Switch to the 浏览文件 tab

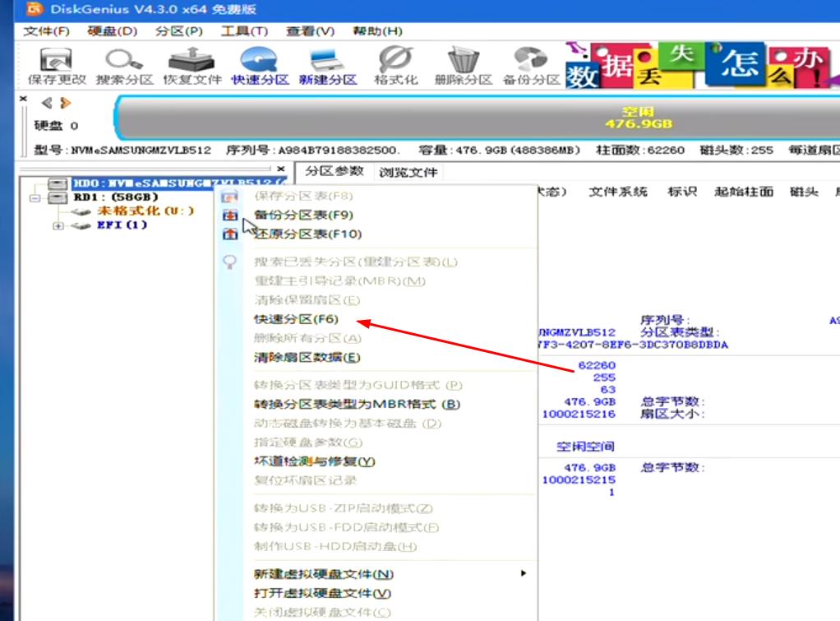pyautogui.click(x=408, y=172)
